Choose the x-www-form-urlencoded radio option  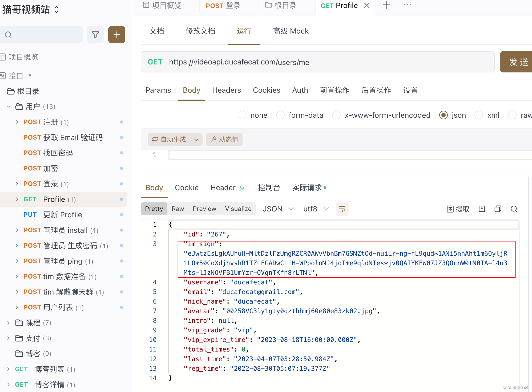point(336,115)
